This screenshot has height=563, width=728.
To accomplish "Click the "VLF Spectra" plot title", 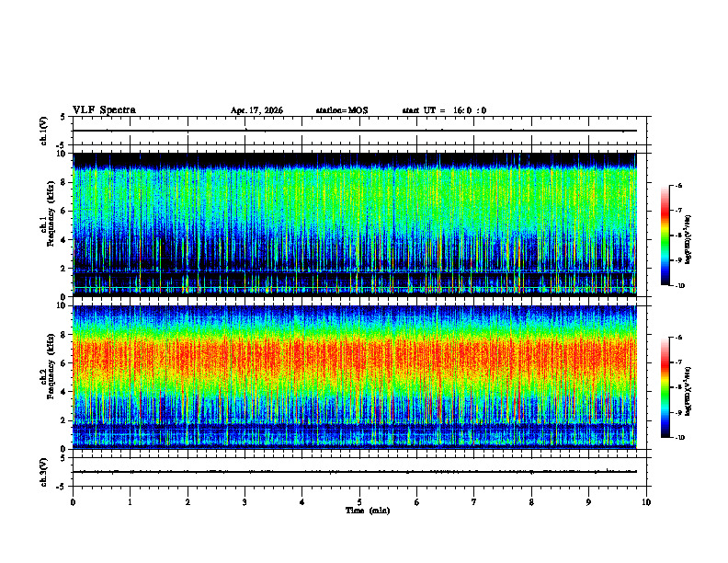I will coord(104,110).
